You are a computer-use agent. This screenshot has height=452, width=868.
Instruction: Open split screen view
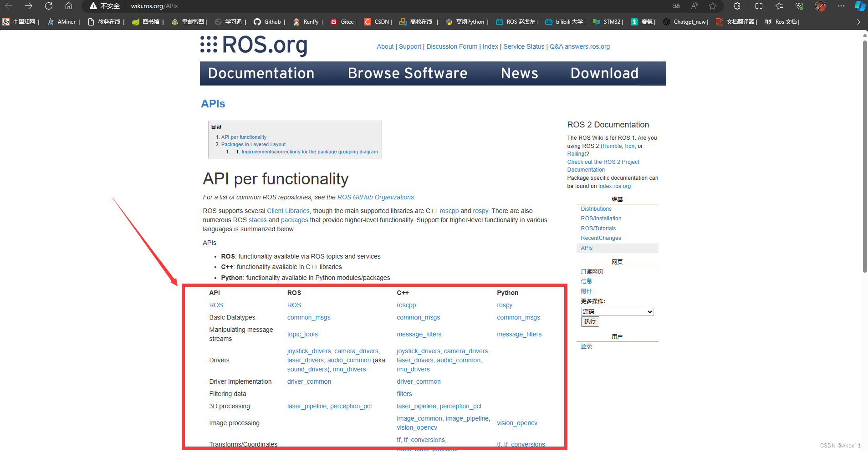[758, 6]
